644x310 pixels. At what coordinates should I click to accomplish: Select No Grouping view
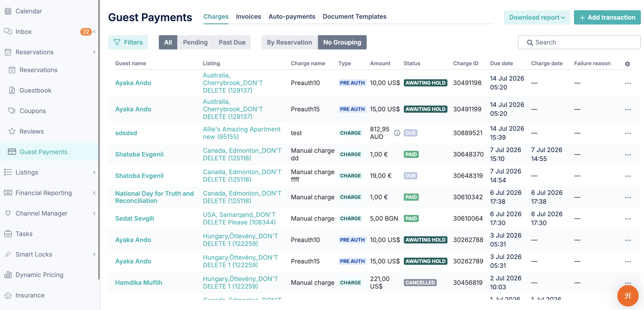pyautogui.click(x=342, y=42)
